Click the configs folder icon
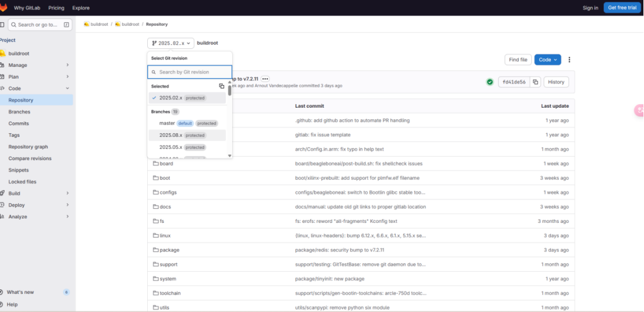This screenshot has height=312, width=644. (x=156, y=192)
